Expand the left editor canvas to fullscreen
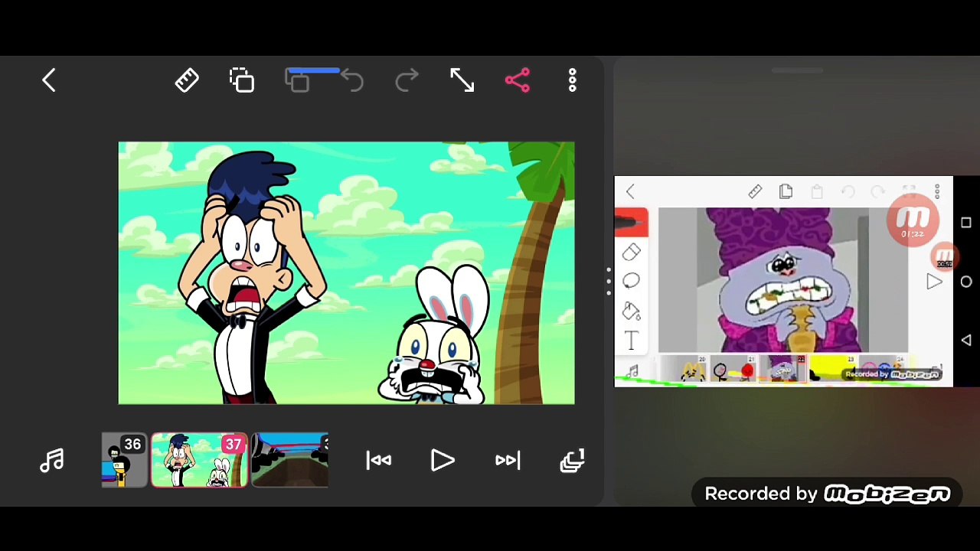Image resolution: width=980 pixels, height=551 pixels. (462, 80)
